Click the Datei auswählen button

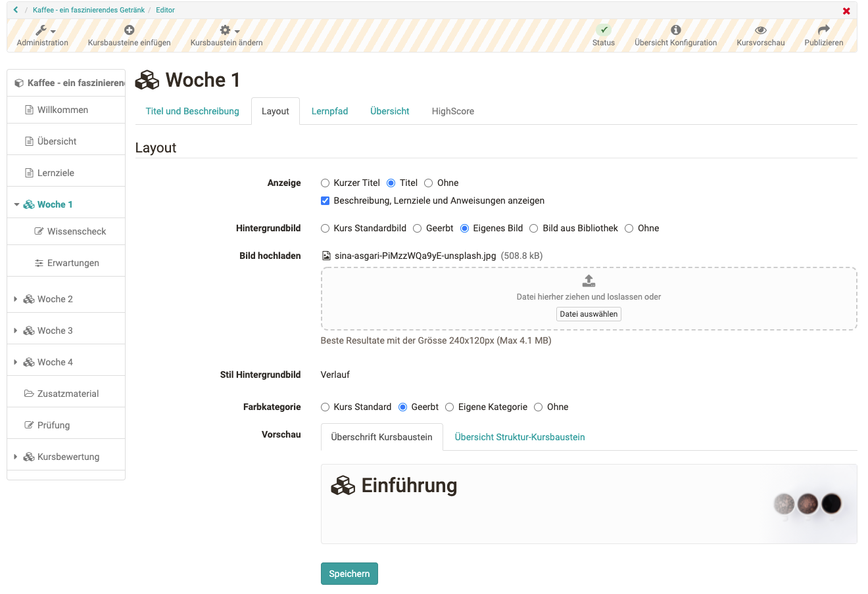[589, 314]
